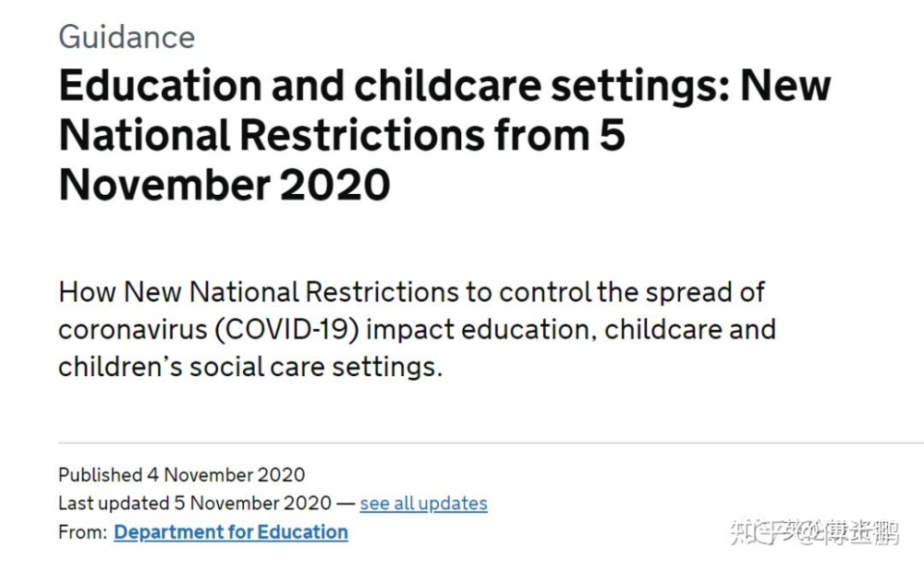This screenshot has height=571, width=924.
Task: Click the word 'coronavirus' in the summary
Action: click(x=133, y=330)
